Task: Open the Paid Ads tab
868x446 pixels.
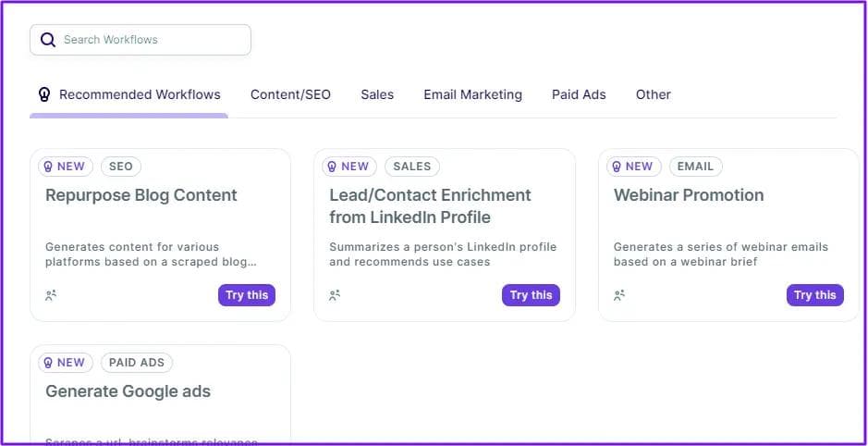Action: [579, 94]
